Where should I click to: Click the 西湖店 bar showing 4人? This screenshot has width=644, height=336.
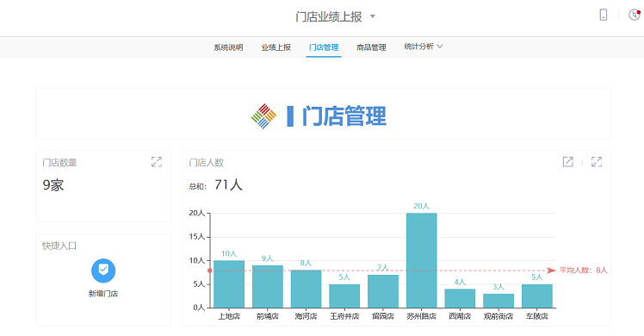pos(460,298)
